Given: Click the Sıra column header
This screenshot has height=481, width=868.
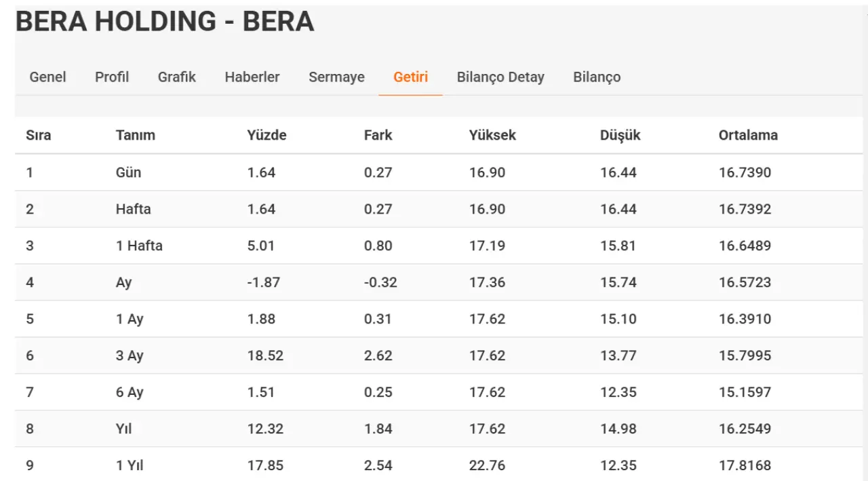Looking at the screenshot, I should (x=39, y=135).
